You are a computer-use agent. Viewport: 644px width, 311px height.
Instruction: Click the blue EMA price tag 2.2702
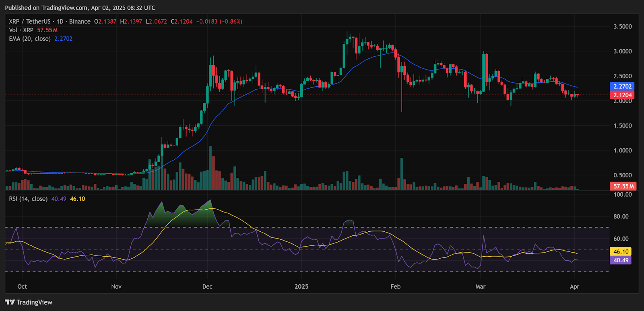pyautogui.click(x=622, y=87)
